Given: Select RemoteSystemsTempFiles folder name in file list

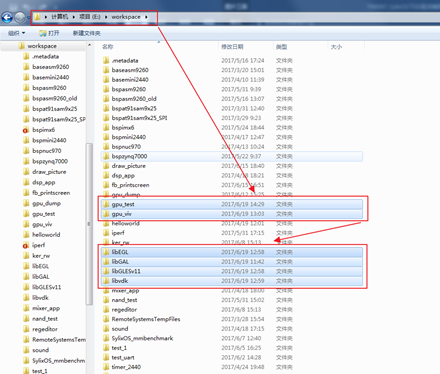Looking at the screenshot, I should pos(146,319).
